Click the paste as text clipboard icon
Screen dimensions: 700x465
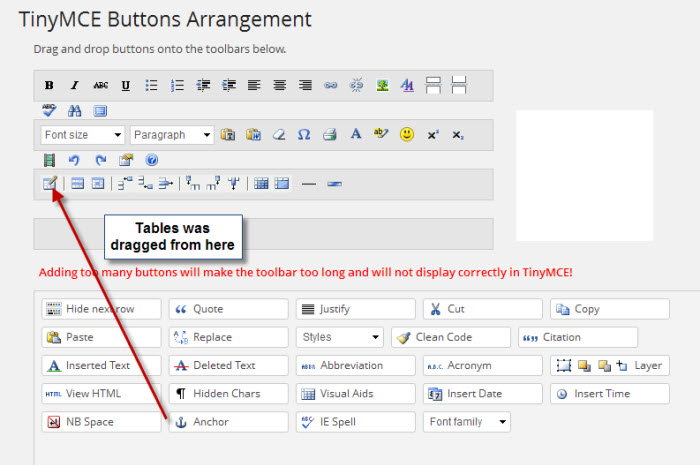pos(228,134)
